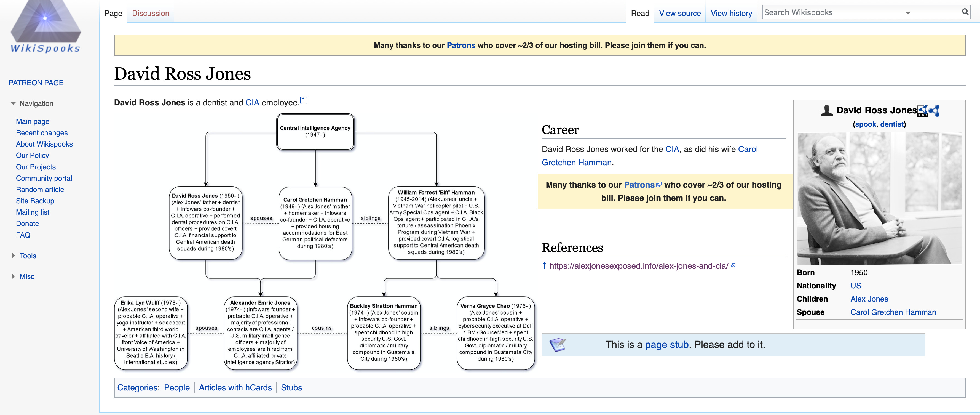Click Erika Lyn Wulff diagram box

click(151, 332)
